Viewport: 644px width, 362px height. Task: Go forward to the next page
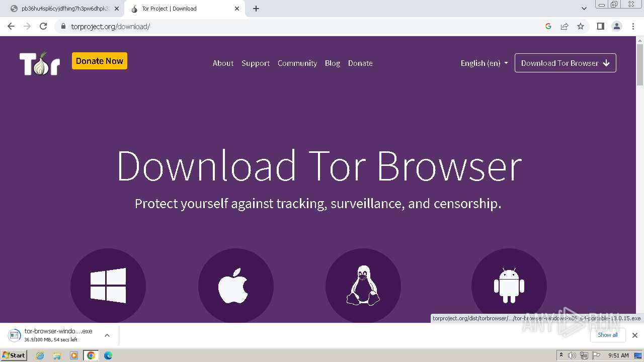(27, 26)
